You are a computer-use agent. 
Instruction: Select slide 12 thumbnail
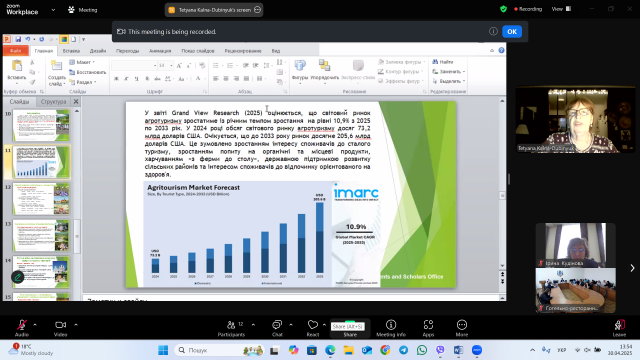pyautogui.click(x=41, y=199)
